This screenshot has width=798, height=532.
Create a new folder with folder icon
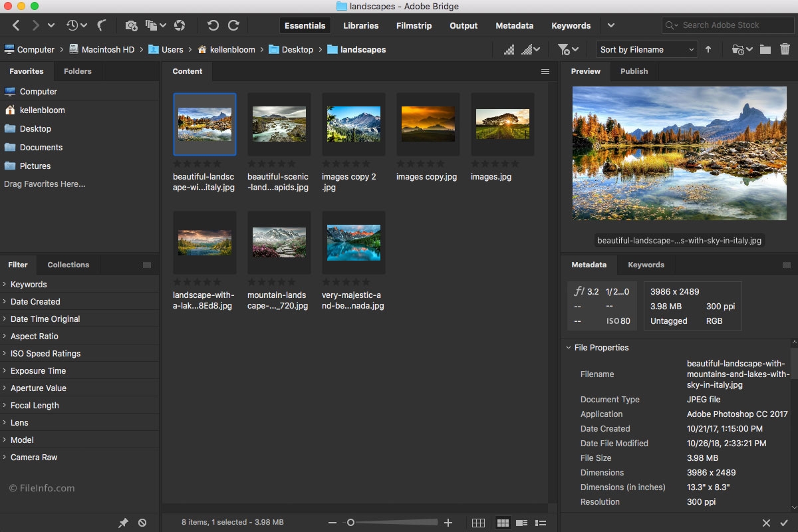point(765,50)
